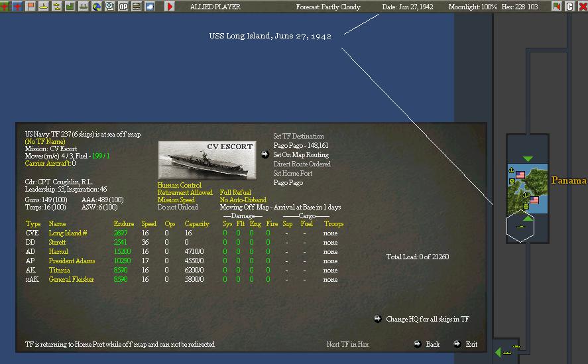
Task: Click Set On Map Routing text
Action: click(301, 154)
